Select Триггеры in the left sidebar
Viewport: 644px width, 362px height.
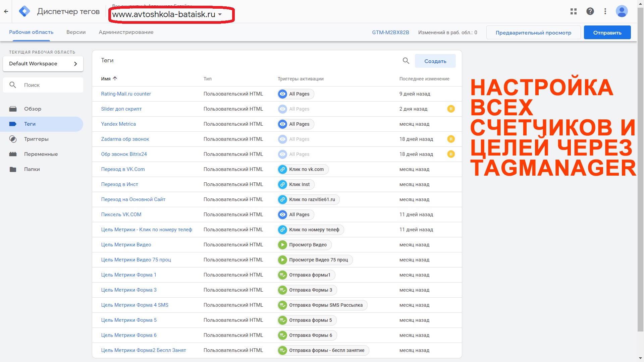[36, 139]
